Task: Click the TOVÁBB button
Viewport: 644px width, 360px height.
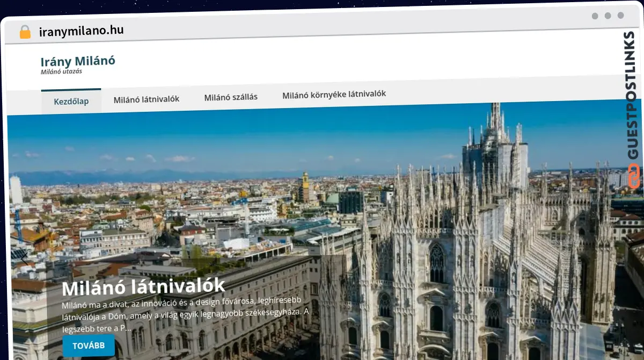Action: click(89, 345)
